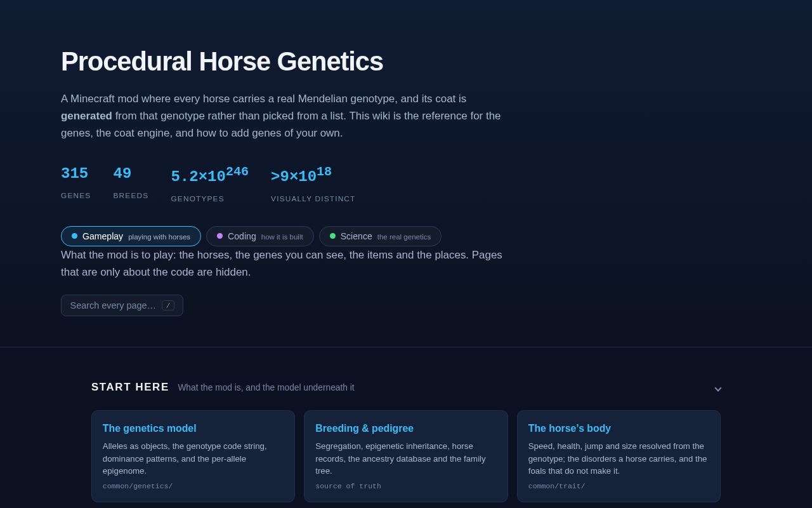The height and width of the screenshot is (508, 812).
Task: Open The genetics model card
Action: (x=193, y=456)
